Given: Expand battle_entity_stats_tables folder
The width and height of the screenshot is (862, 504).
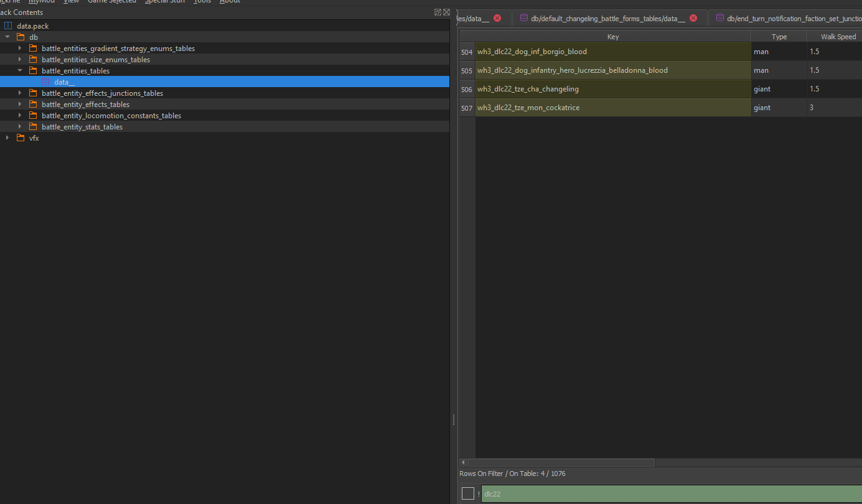Looking at the screenshot, I should click(20, 127).
